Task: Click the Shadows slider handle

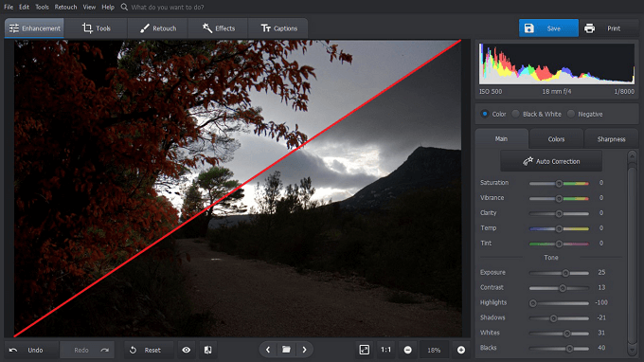Action: (x=553, y=318)
